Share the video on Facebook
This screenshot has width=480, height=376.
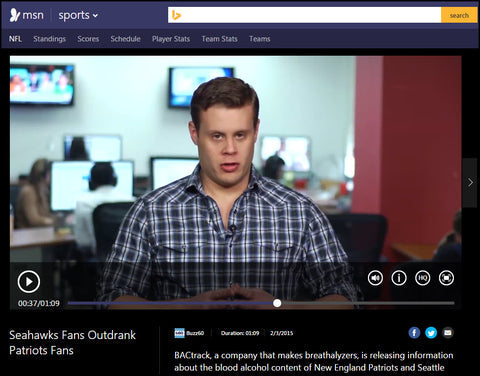point(414,332)
